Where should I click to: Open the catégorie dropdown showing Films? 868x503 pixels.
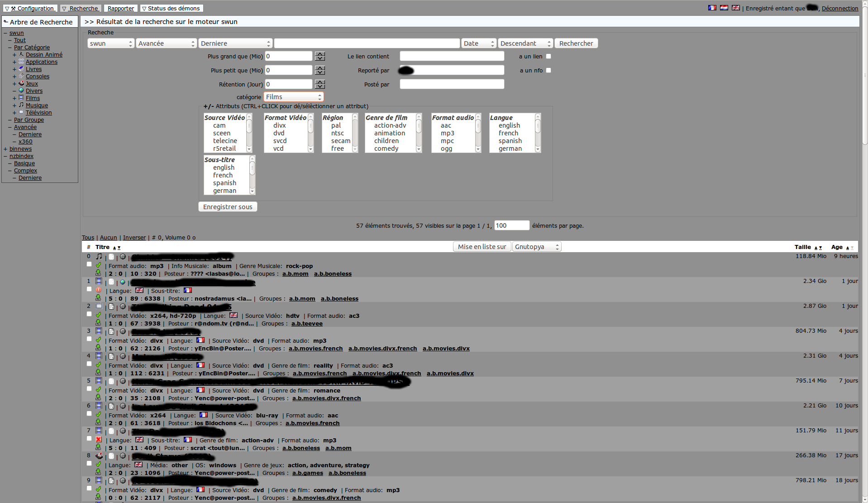pyautogui.click(x=293, y=96)
